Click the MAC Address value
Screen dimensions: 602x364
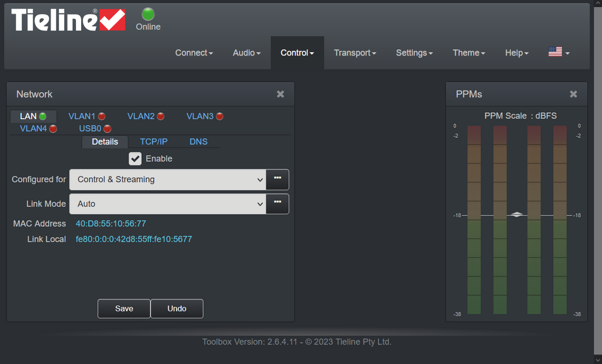pyautogui.click(x=111, y=224)
